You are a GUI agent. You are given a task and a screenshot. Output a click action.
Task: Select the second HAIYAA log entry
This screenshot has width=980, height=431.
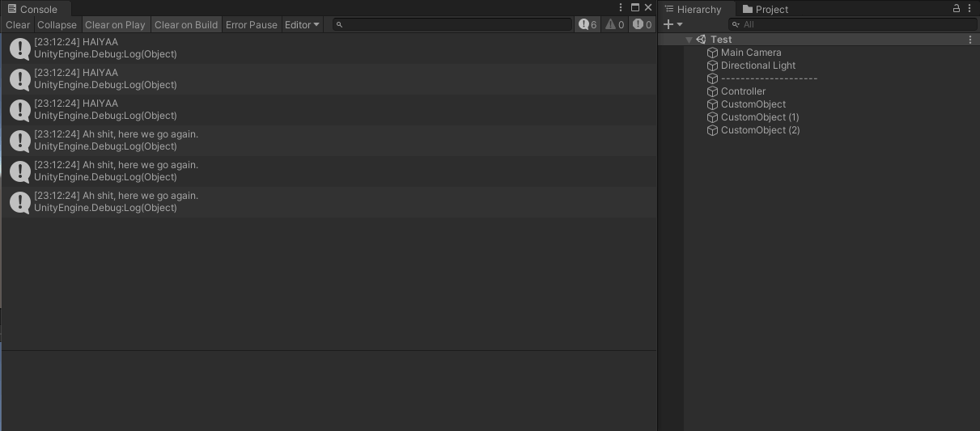pyautogui.click(x=329, y=79)
